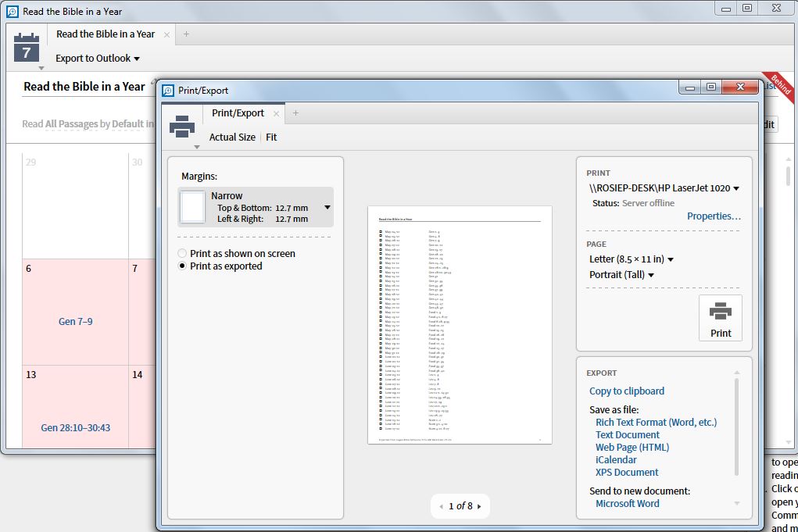Export as iCalendar file

pos(616,460)
